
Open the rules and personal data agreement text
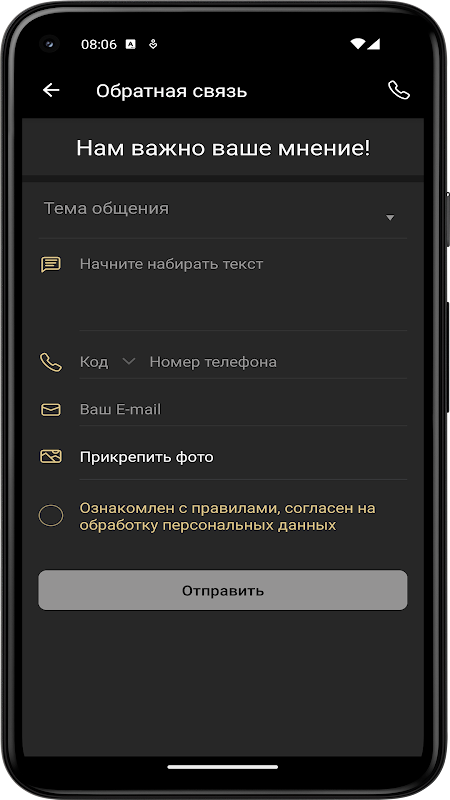[228, 516]
